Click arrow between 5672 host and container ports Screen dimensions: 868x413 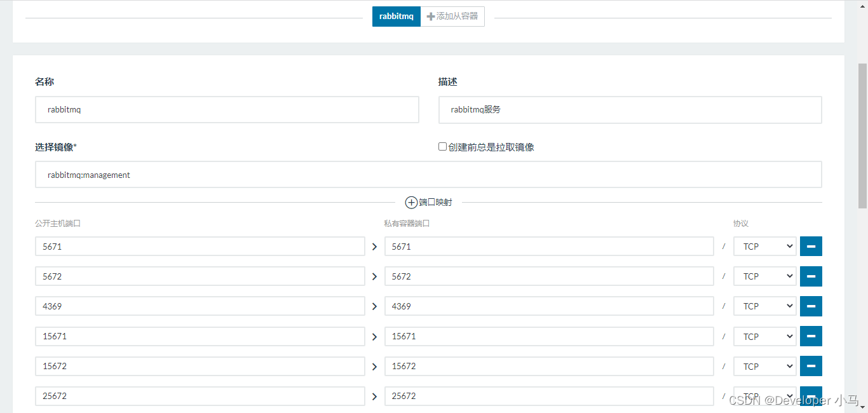[x=374, y=276]
